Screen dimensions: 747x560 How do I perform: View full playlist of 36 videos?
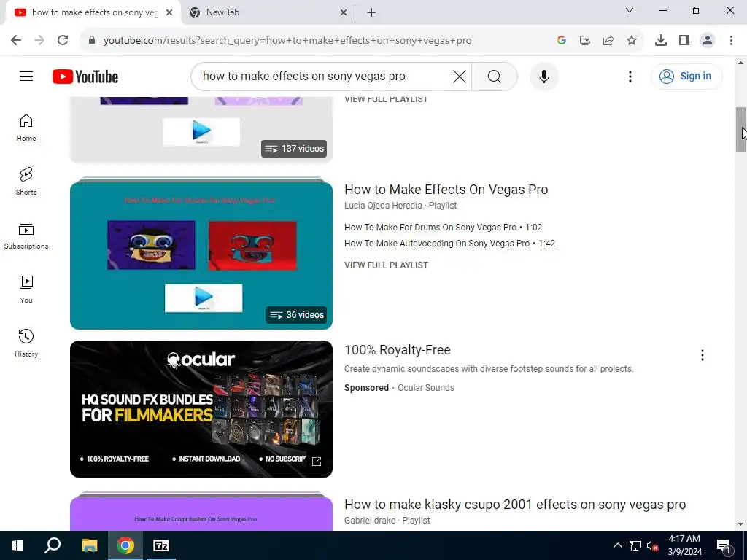click(386, 265)
